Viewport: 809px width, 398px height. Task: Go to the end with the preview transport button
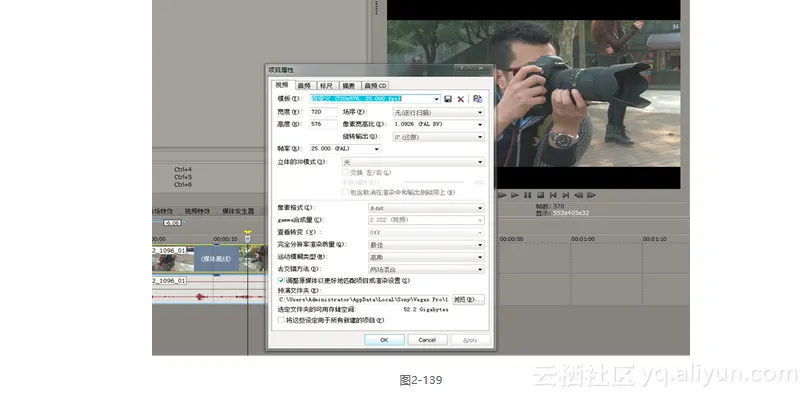click(x=566, y=195)
